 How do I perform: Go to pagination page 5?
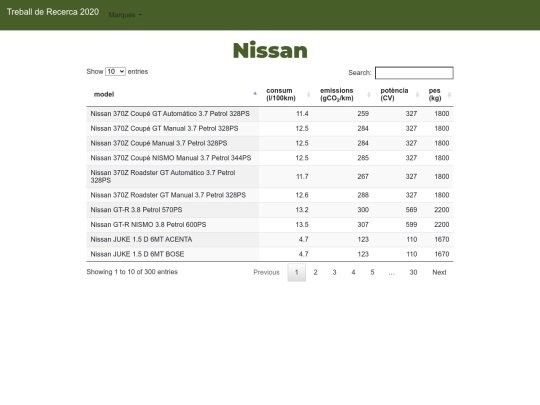[372, 272]
